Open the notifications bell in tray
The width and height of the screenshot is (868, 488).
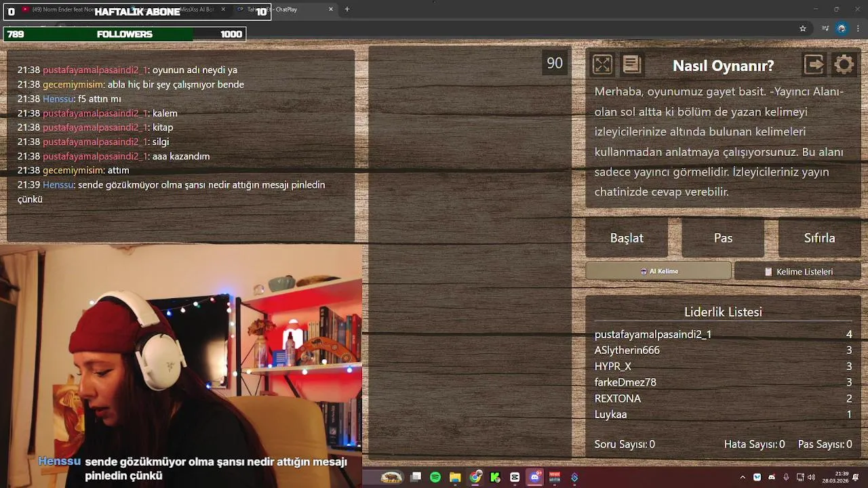coord(856,477)
